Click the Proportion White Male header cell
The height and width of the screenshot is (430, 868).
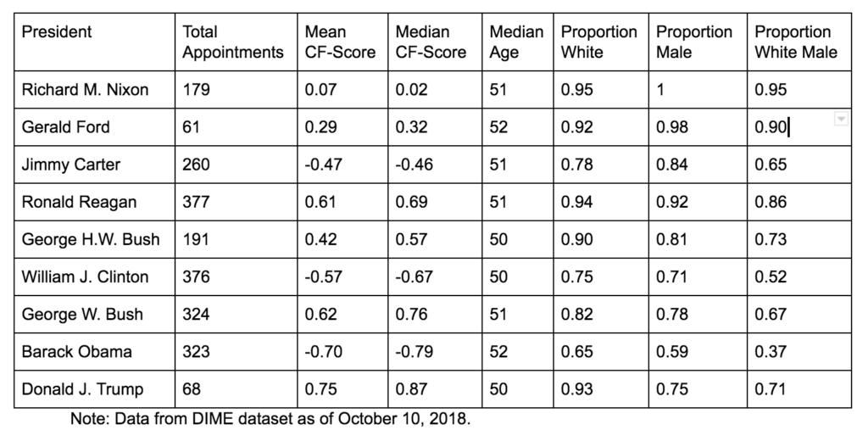point(799,42)
